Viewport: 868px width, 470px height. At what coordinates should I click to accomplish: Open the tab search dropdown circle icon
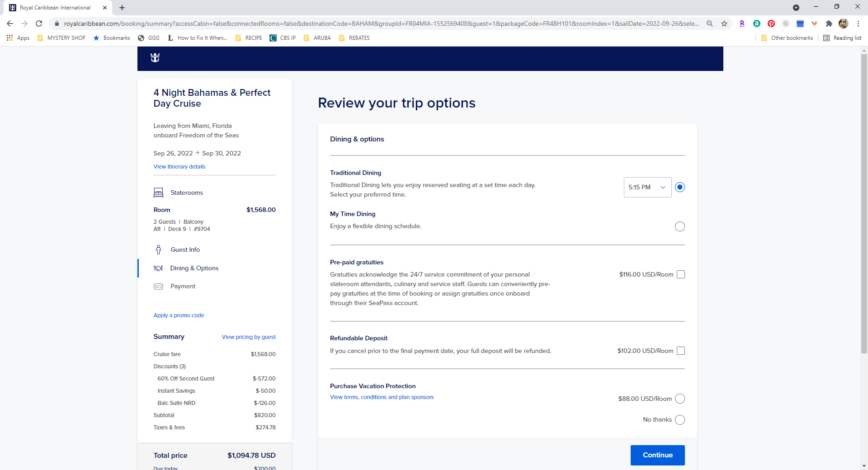796,8
